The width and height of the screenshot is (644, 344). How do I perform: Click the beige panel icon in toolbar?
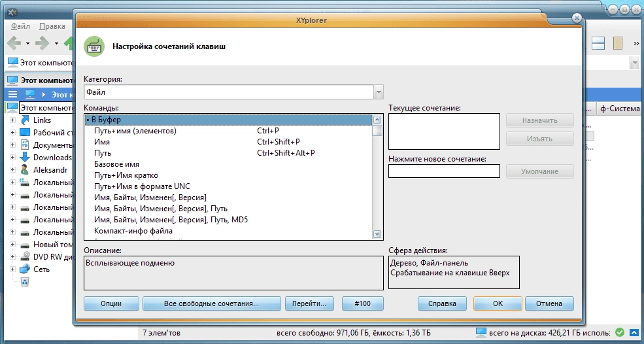pyautogui.click(x=618, y=43)
